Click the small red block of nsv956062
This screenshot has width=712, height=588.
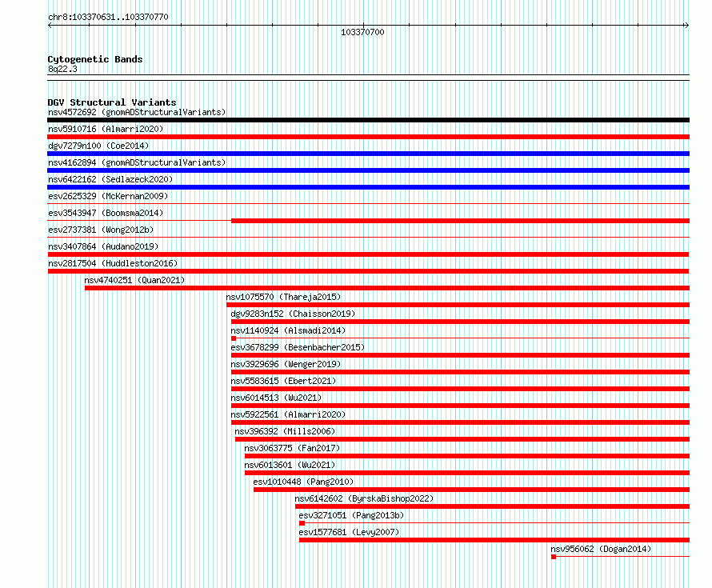(554, 557)
